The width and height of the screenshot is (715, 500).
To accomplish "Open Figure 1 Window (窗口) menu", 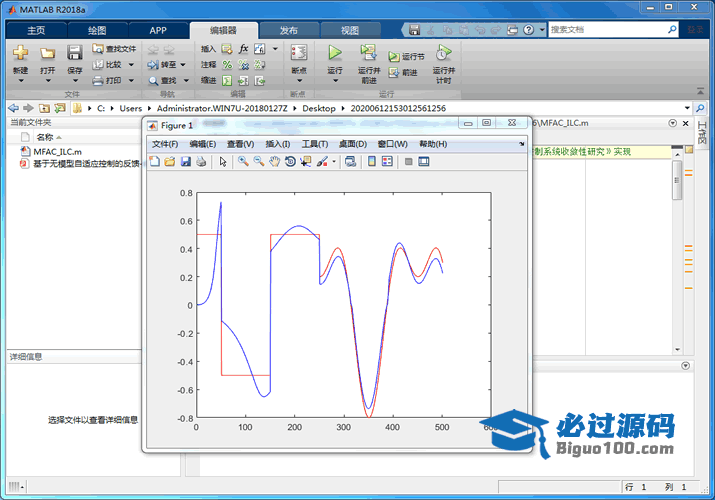I will tap(393, 144).
